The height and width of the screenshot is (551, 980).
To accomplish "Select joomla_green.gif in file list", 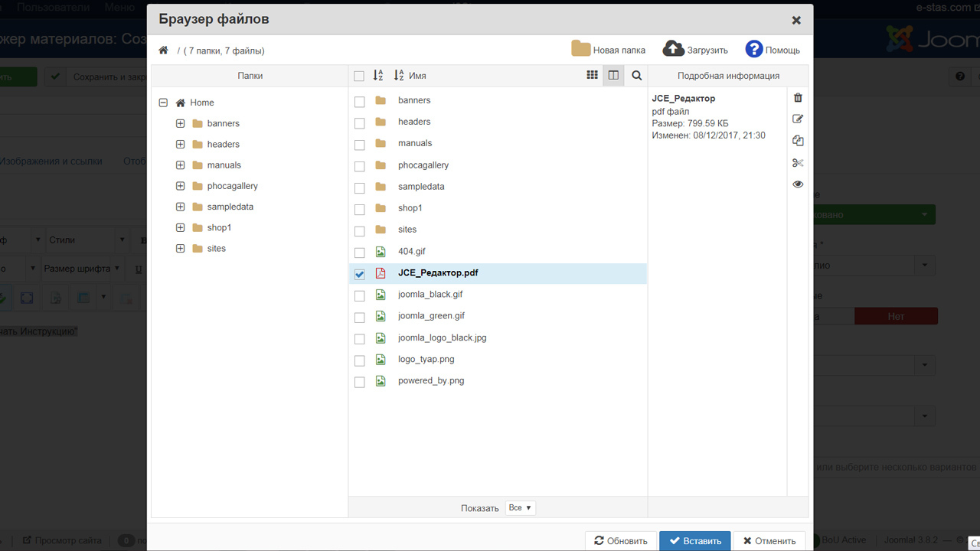I will pos(431,315).
